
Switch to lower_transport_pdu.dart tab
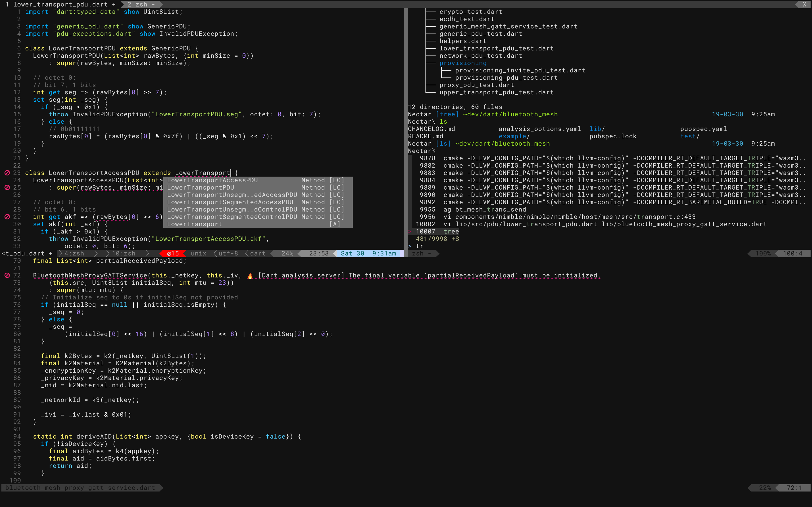(60, 4)
